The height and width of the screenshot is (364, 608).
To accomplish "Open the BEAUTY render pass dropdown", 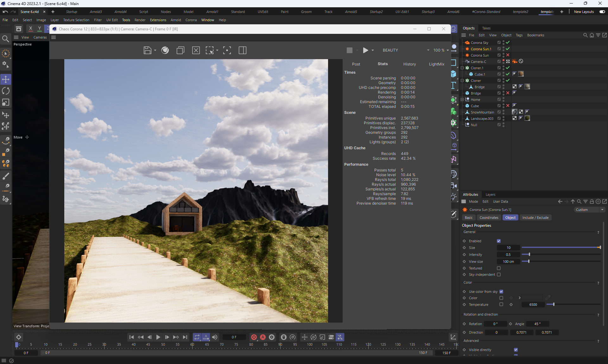I will point(406,50).
